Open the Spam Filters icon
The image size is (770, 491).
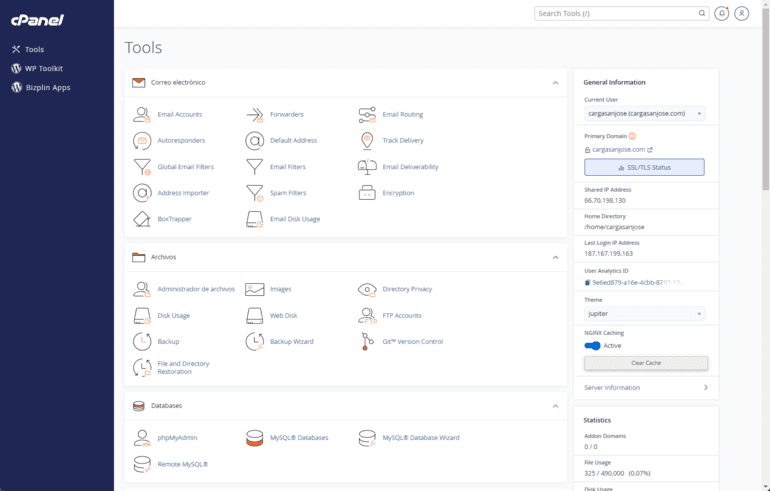tap(255, 193)
